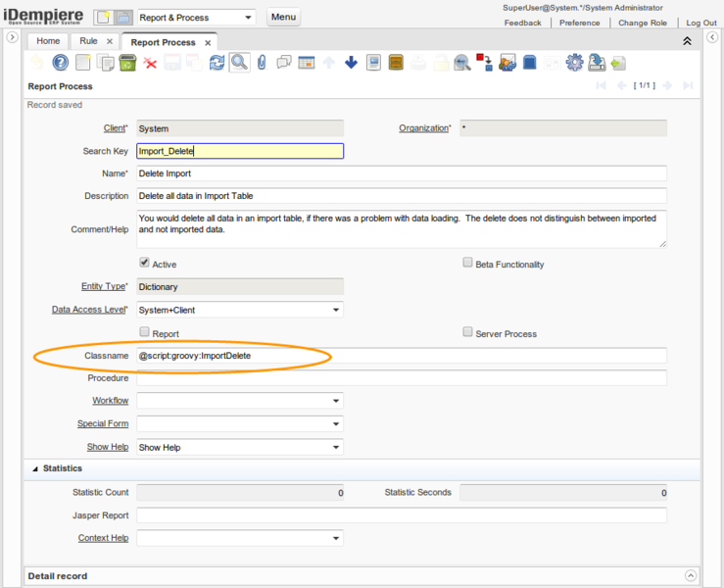Click the Log Out link

[700, 23]
